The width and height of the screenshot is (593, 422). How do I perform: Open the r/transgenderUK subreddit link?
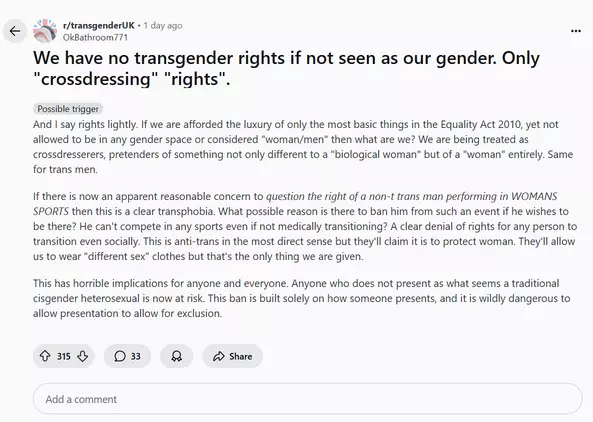click(99, 25)
